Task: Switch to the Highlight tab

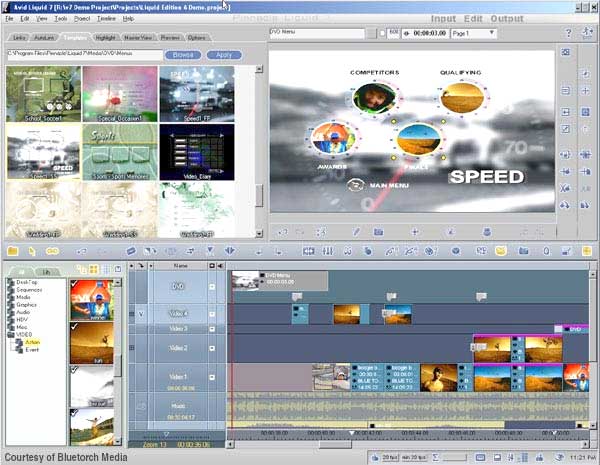Action: pos(105,38)
